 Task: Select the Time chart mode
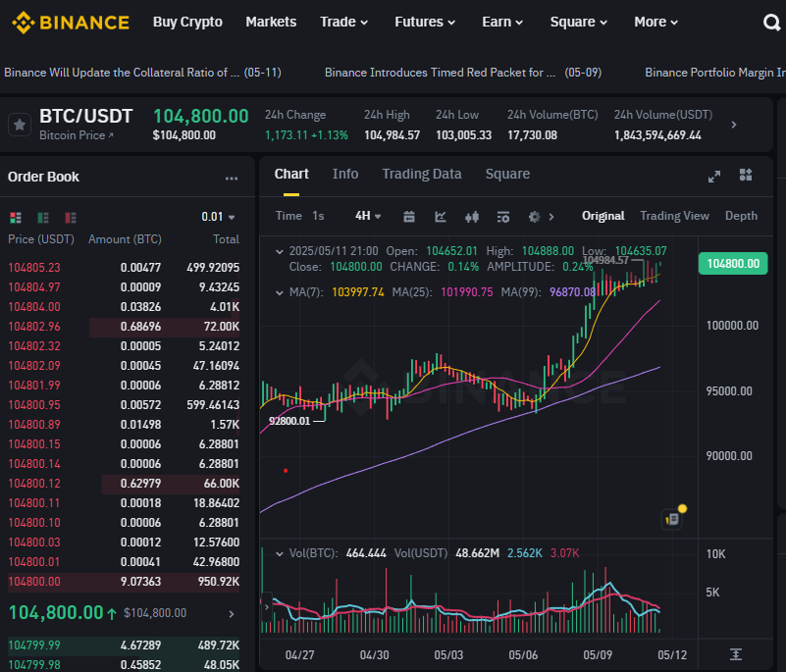pos(288,216)
